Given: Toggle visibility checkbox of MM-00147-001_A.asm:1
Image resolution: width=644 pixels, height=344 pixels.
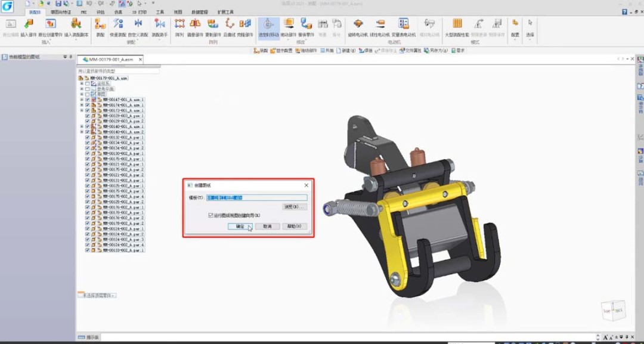Looking at the screenshot, I should point(88,100).
